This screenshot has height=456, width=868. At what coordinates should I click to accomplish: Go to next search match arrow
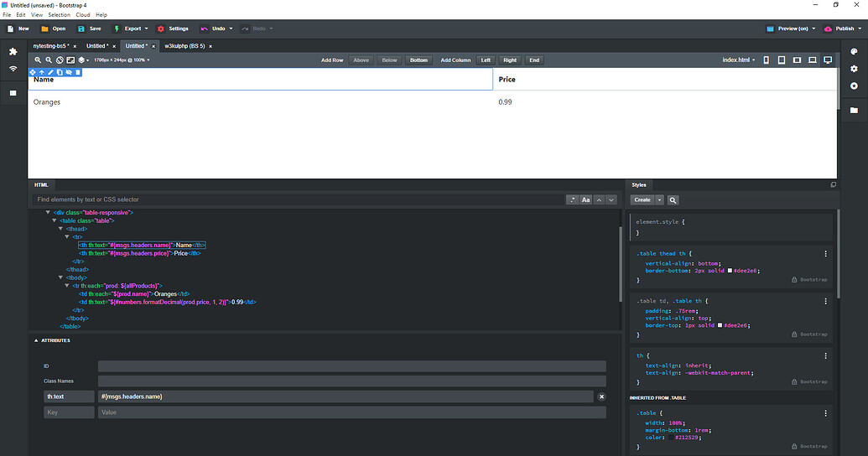pos(611,199)
